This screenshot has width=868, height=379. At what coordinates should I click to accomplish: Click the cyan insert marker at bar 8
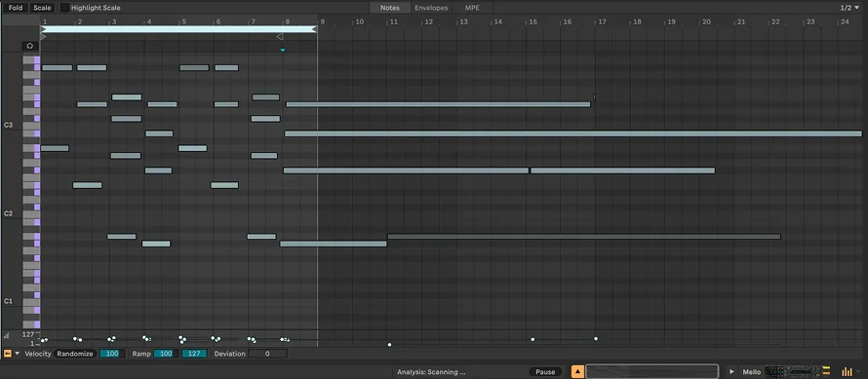click(x=282, y=51)
